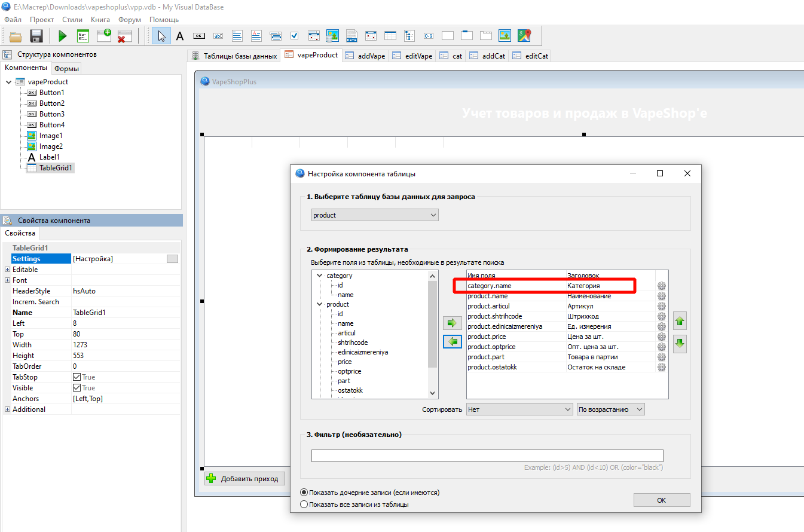Click the filter text input field
Image resolution: width=804 pixels, height=532 pixels.
pos(487,455)
